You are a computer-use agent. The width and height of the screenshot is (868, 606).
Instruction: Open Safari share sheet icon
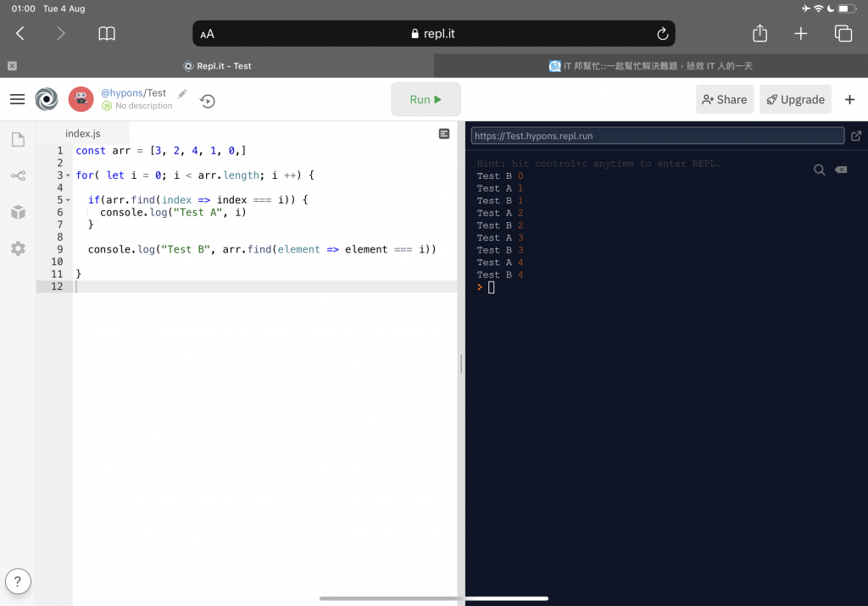click(x=760, y=33)
